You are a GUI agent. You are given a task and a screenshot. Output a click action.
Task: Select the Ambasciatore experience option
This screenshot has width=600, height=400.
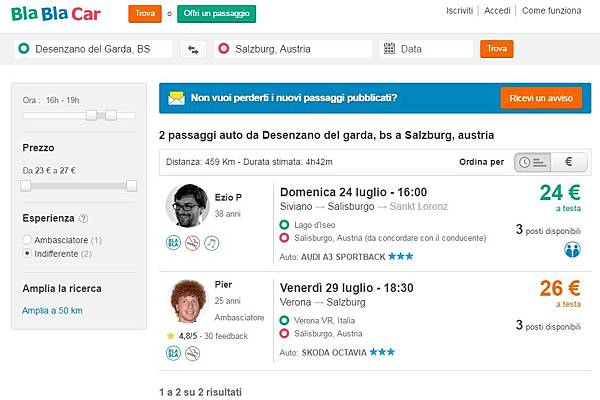pos(27,241)
